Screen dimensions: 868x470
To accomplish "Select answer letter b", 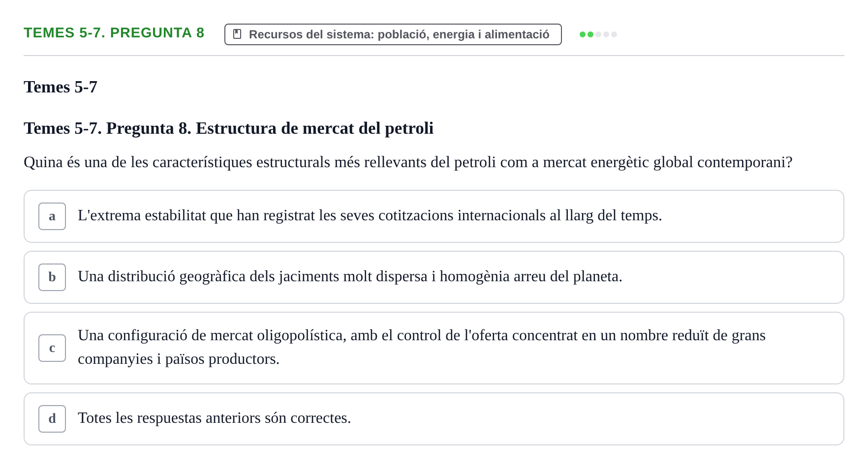I will pyautogui.click(x=52, y=277).
